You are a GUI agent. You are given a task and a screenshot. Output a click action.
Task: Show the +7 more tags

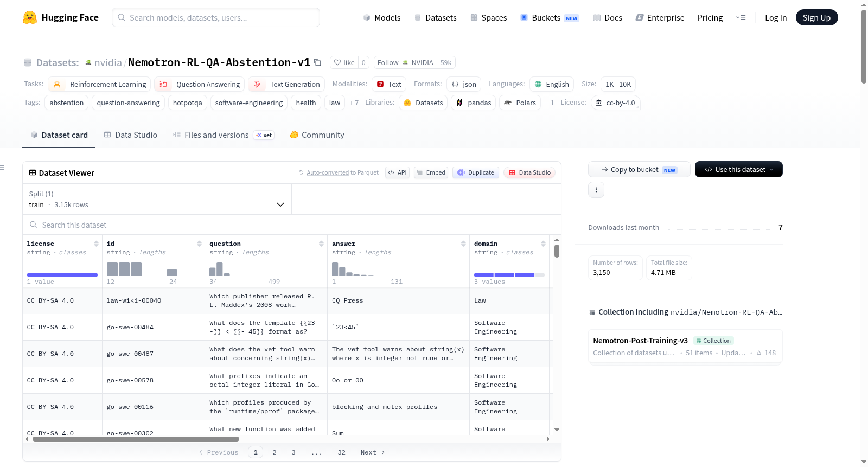[x=354, y=103]
